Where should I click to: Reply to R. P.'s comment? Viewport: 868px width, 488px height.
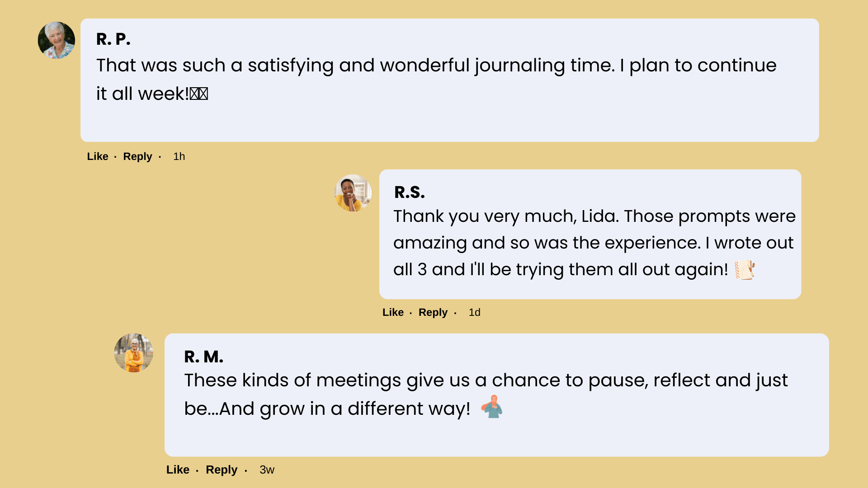[137, 156]
